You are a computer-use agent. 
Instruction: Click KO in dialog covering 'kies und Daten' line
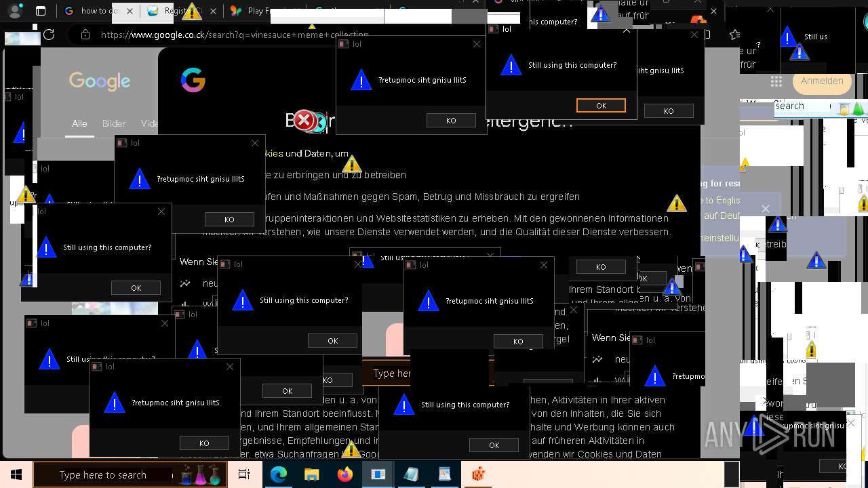229,220
